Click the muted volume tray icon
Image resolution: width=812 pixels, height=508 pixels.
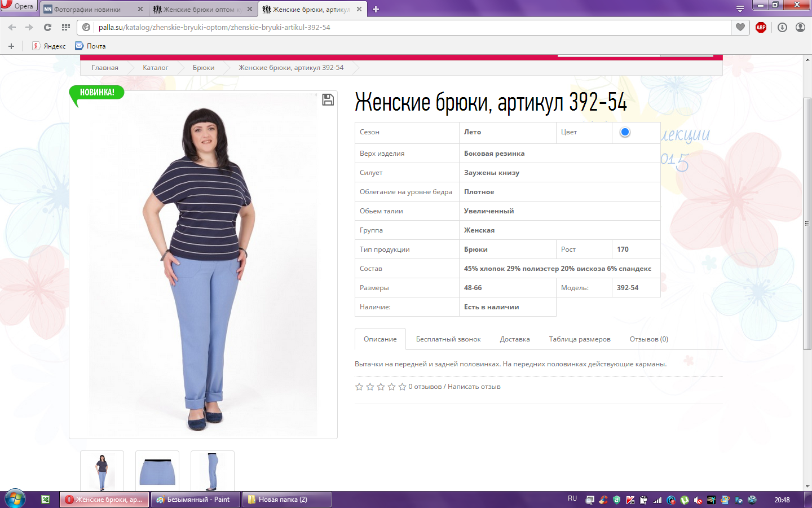point(698,500)
